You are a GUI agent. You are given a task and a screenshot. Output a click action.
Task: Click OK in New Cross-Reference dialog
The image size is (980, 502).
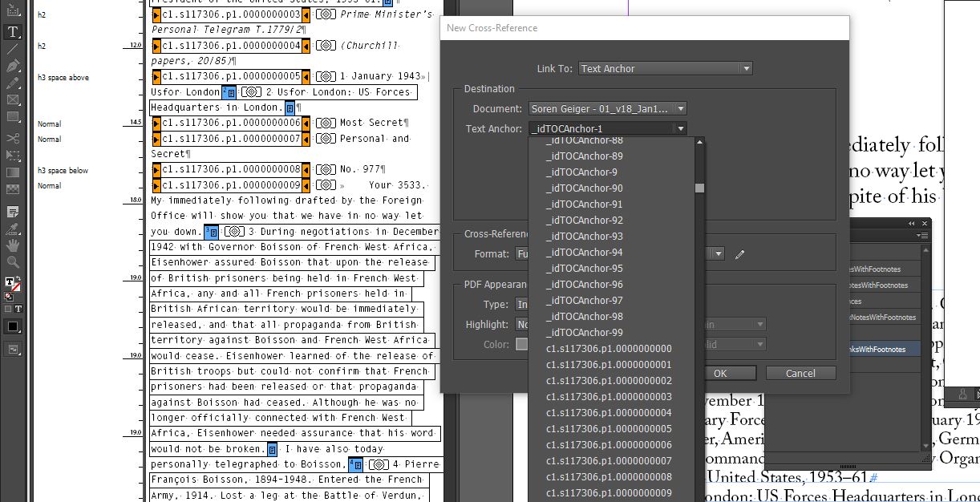pos(720,373)
